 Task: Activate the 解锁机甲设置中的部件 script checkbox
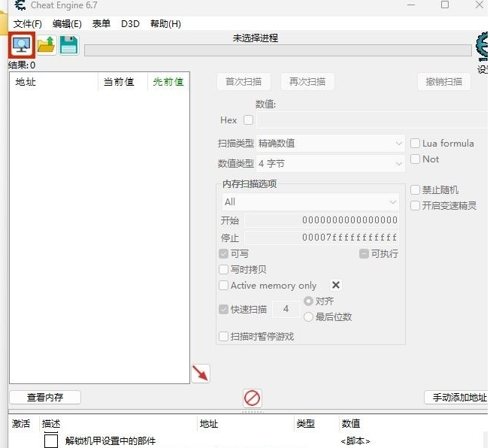(51, 440)
